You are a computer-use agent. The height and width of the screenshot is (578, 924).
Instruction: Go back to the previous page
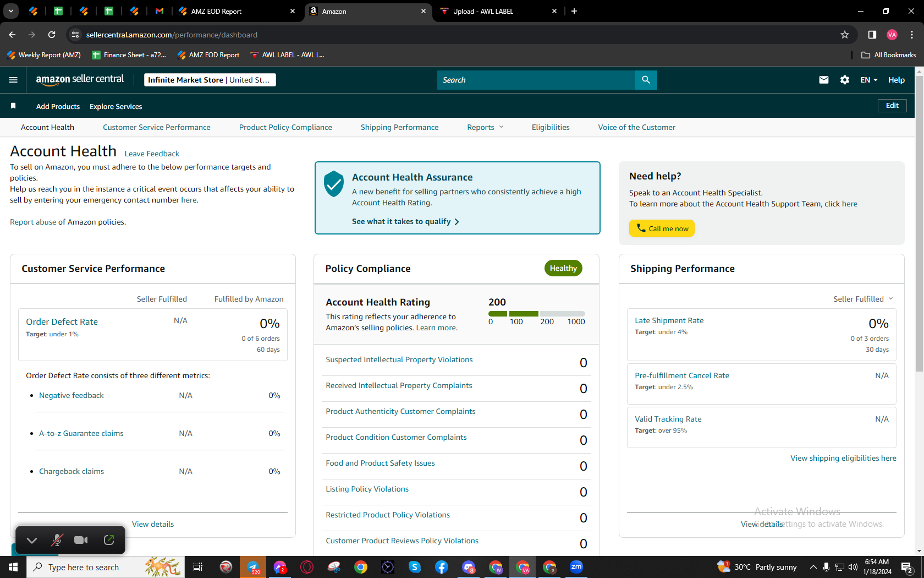coord(12,35)
